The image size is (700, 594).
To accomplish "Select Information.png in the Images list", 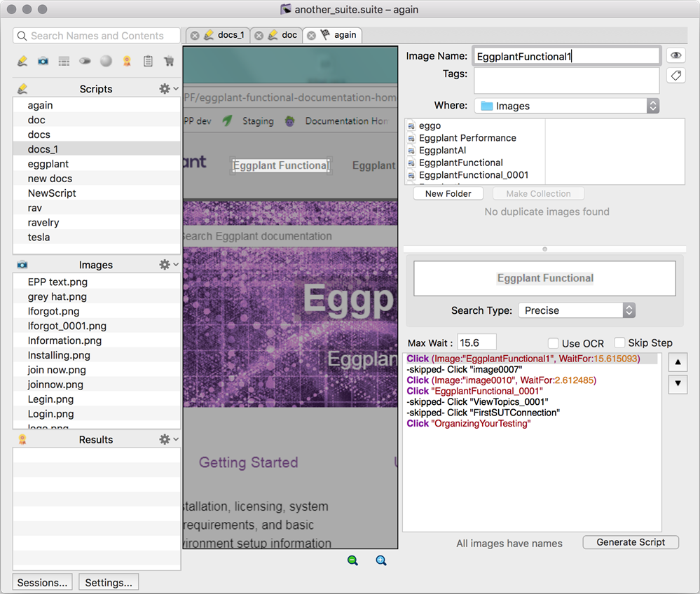I will 97,340.
